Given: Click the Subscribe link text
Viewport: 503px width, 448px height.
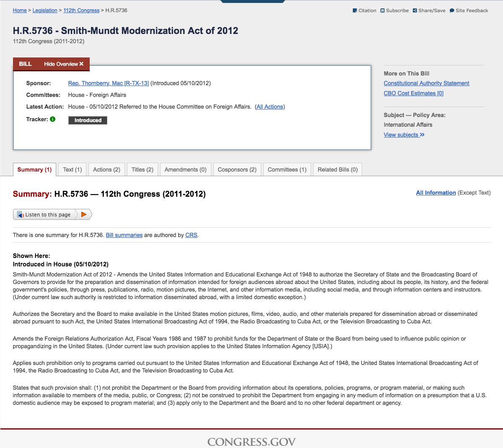Looking at the screenshot, I should tap(397, 10).
